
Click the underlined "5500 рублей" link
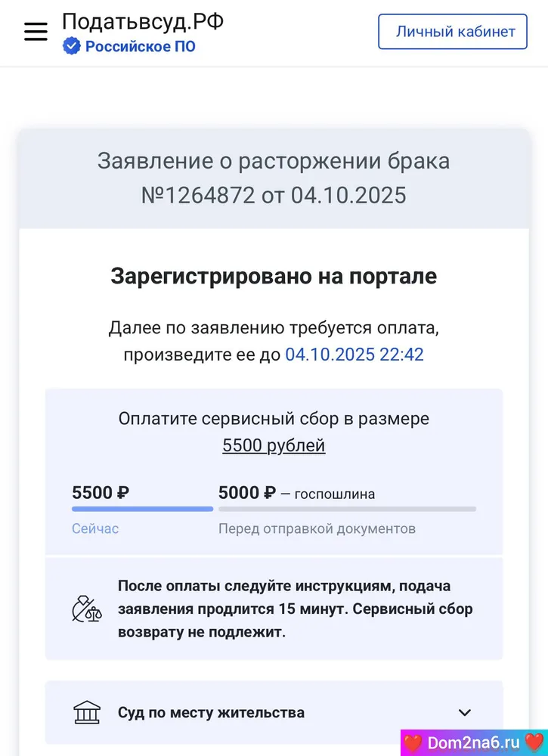pyautogui.click(x=274, y=445)
